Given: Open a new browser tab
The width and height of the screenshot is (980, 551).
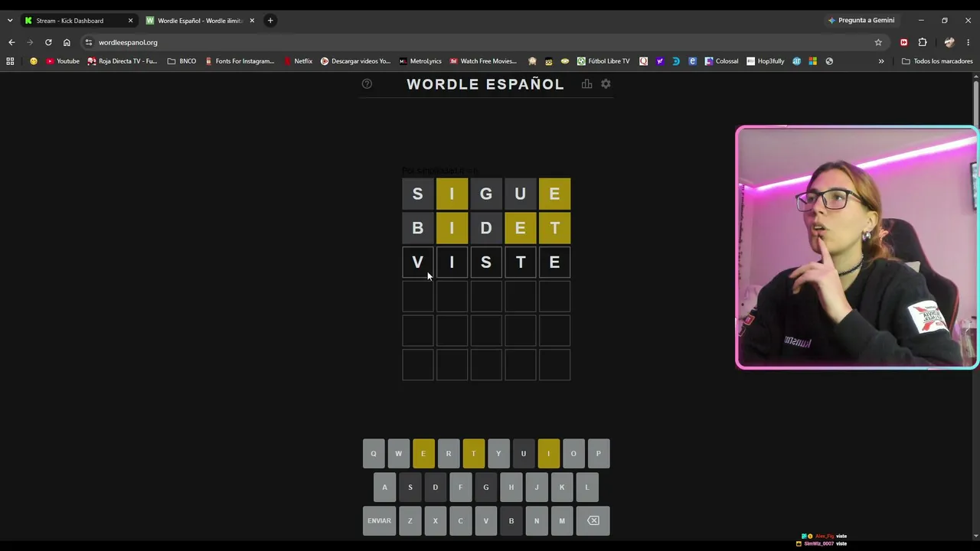Looking at the screenshot, I should pos(270,21).
